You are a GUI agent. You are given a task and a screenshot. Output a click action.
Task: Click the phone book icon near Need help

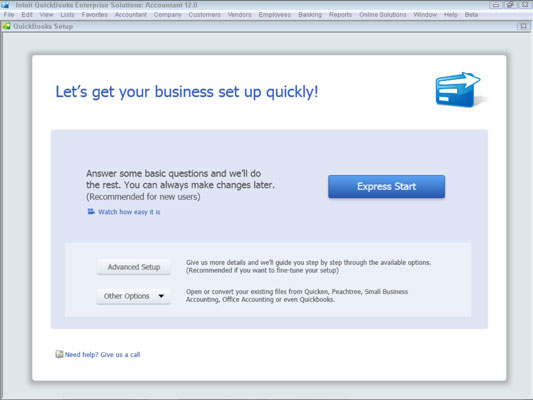(59, 354)
